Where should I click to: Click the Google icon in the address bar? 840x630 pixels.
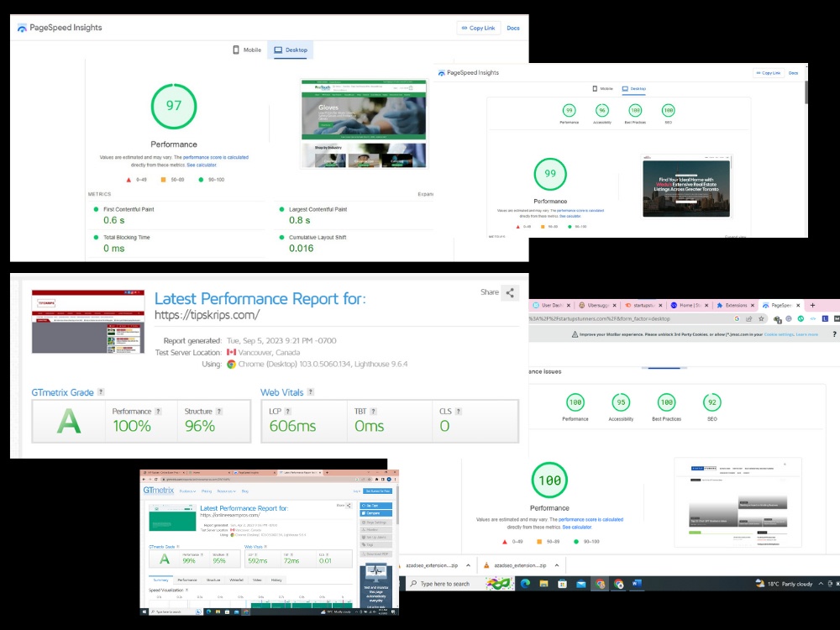point(737,318)
